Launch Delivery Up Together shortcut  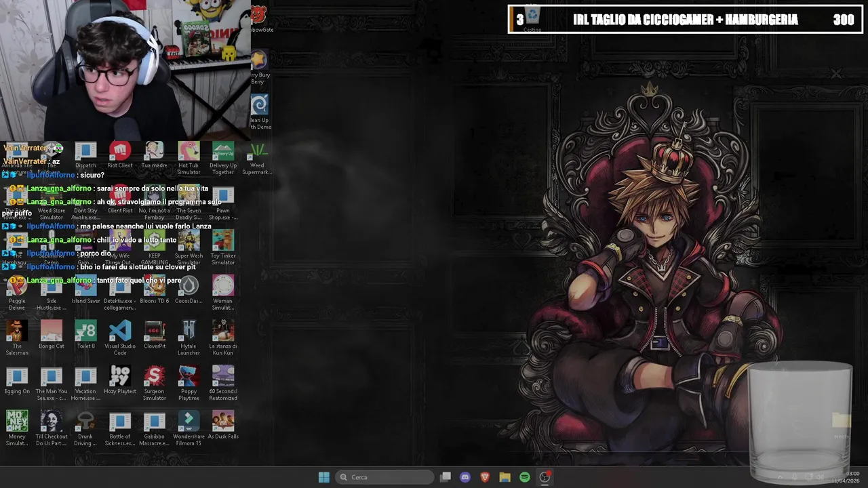223,158
